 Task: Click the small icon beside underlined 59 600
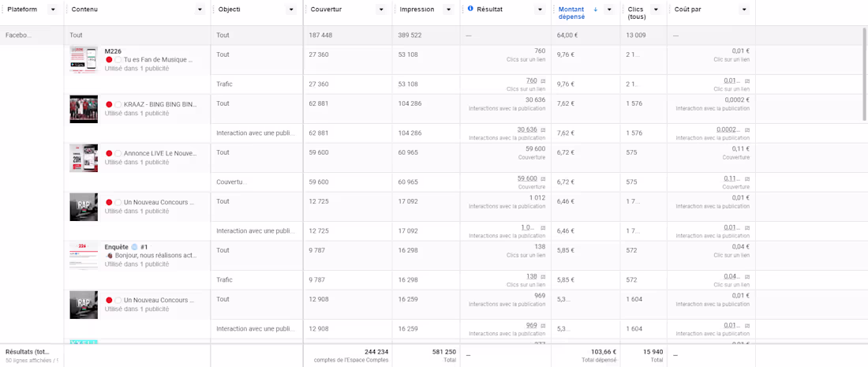pyautogui.click(x=542, y=178)
